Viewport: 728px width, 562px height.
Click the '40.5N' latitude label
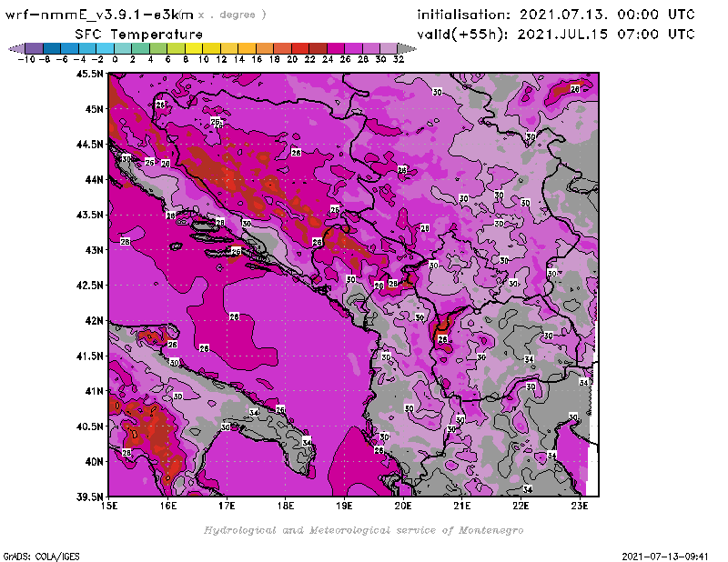click(x=89, y=426)
